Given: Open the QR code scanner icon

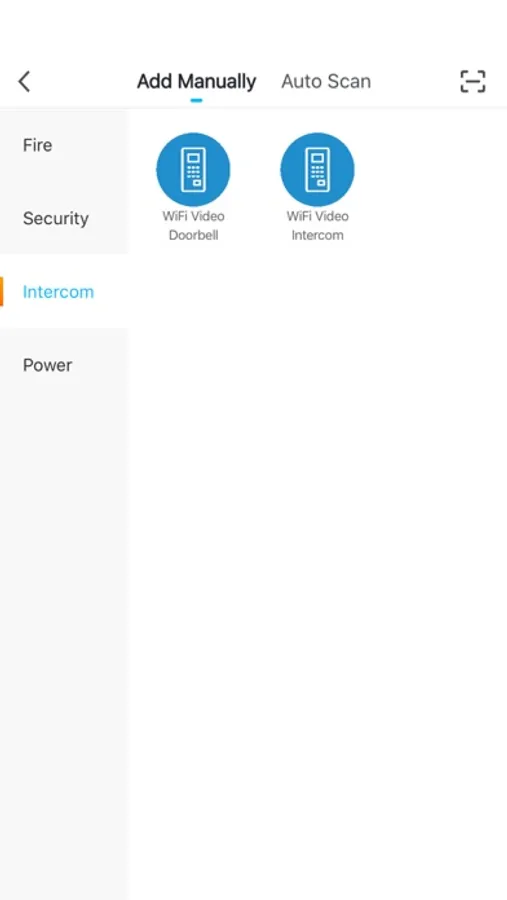Looking at the screenshot, I should tap(473, 82).
